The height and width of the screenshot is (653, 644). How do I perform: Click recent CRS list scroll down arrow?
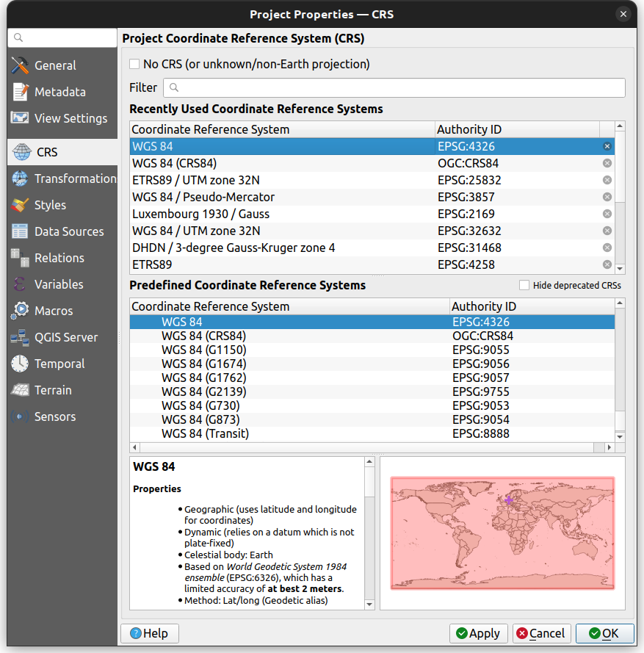pos(620,269)
